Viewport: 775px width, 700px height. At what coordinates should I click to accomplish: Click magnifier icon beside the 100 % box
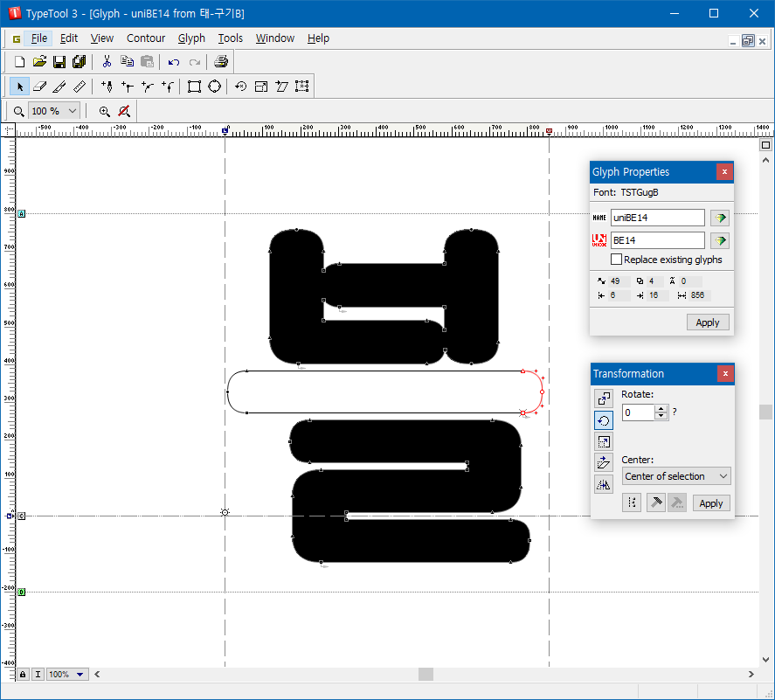18,111
